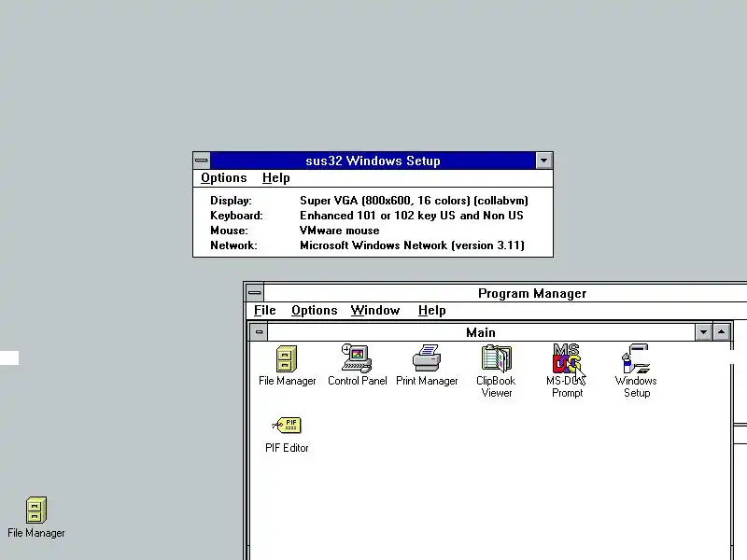Click the Keyboard: label

tap(237, 216)
